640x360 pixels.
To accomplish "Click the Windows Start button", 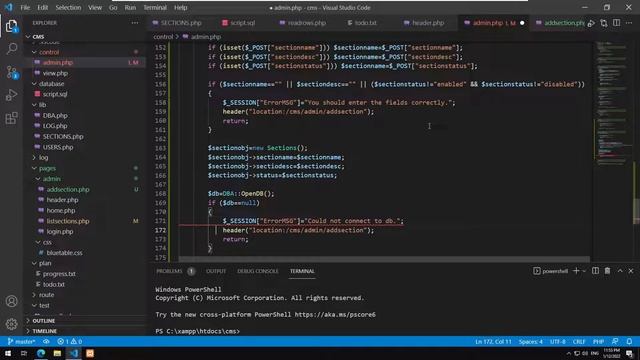I will click(8, 353).
